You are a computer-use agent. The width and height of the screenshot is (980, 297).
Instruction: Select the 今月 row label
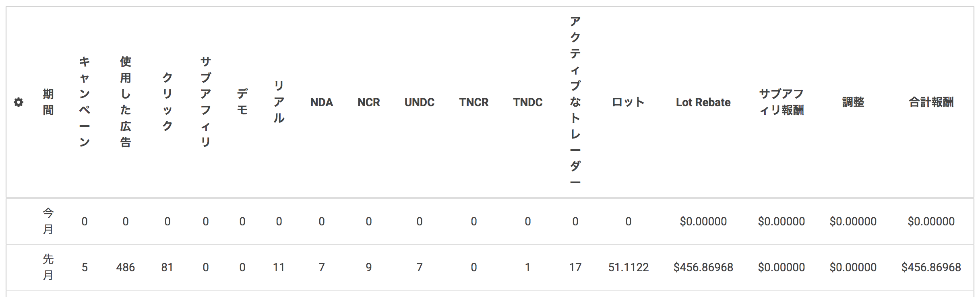tap(48, 221)
